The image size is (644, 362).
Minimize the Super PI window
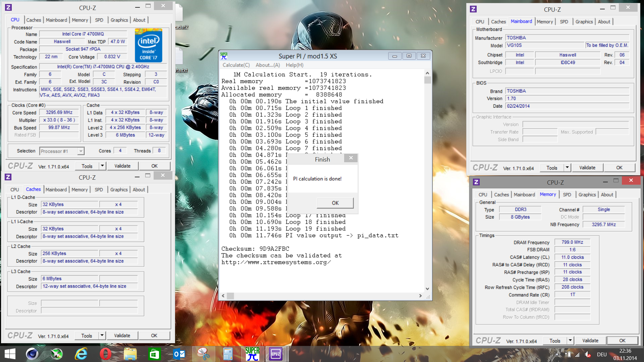pyautogui.click(x=394, y=56)
